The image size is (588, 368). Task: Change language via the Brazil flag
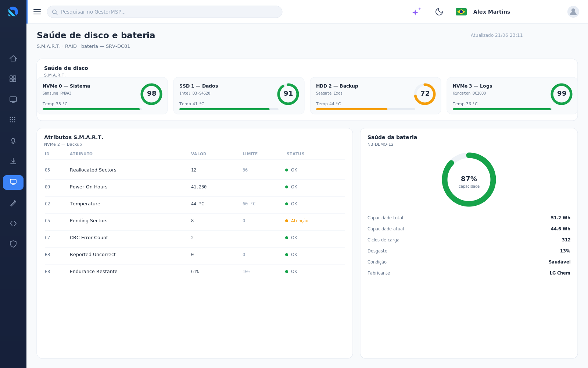coord(461,12)
